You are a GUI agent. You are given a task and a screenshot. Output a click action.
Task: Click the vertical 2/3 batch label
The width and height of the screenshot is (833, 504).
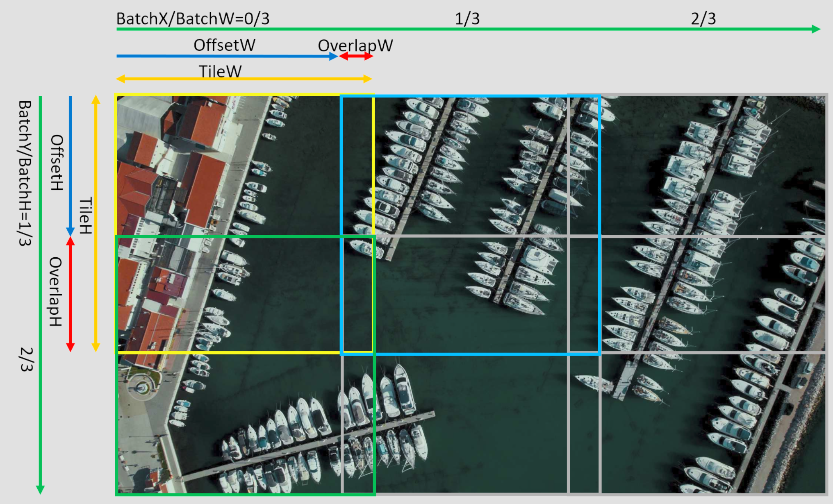pyautogui.click(x=26, y=359)
